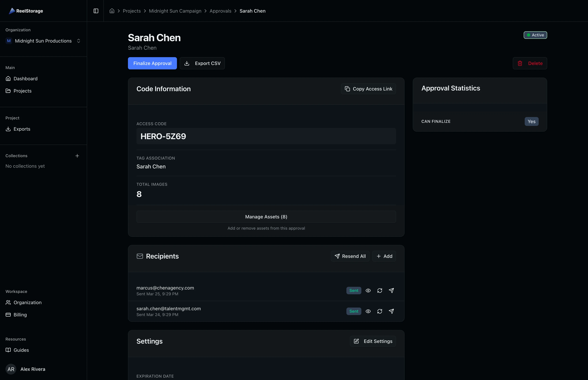Preview marcus@chenagency.com with the eye icon
Screen dimensions: 588x380
coord(368,290)
